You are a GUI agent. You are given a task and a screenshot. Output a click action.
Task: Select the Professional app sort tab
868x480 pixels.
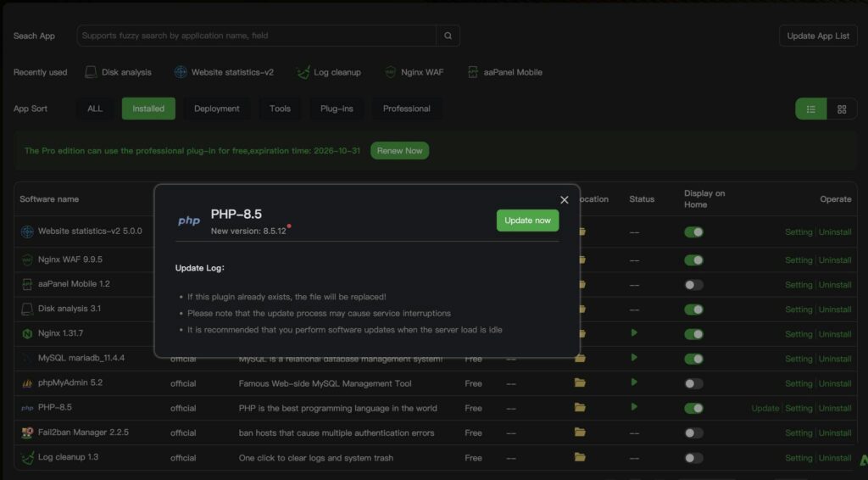(x=406, y=109)
